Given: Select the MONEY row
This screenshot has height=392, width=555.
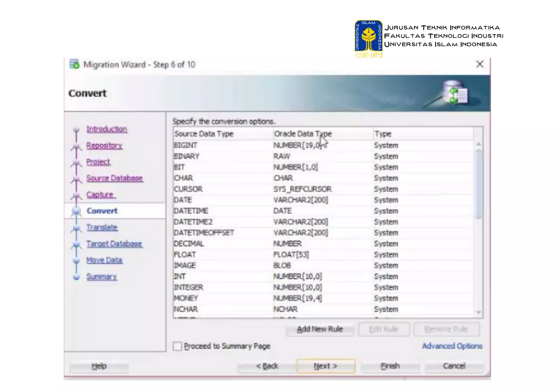Looking at the screenshot, I should 323,298.
